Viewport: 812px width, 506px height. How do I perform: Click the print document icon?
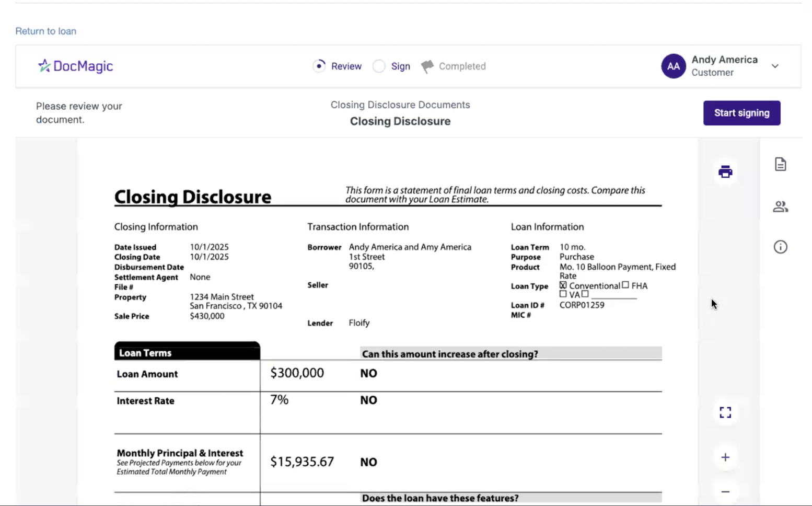[725, 172]
